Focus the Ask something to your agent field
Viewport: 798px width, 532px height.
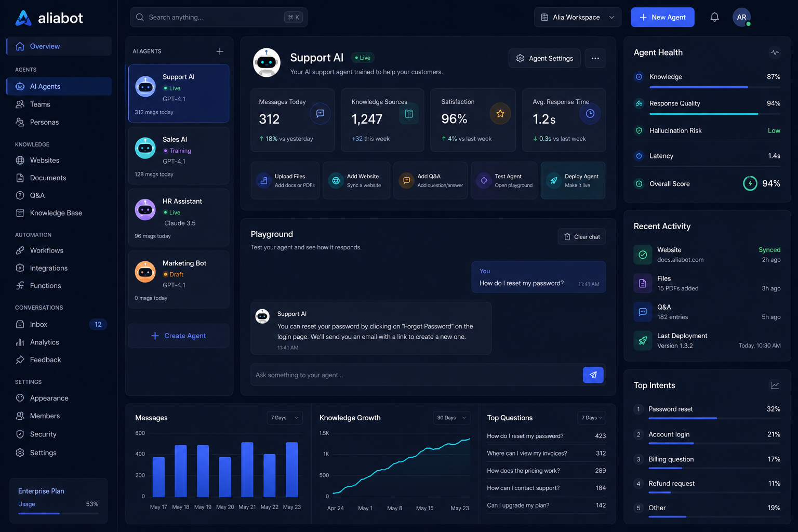click(x=417, y=375)
